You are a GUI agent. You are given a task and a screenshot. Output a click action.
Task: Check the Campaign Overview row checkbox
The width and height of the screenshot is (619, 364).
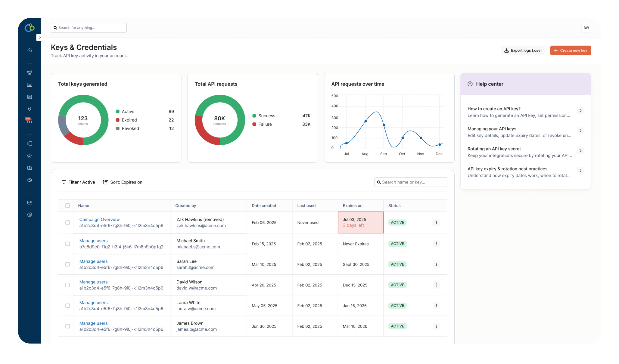coord(67,223)
